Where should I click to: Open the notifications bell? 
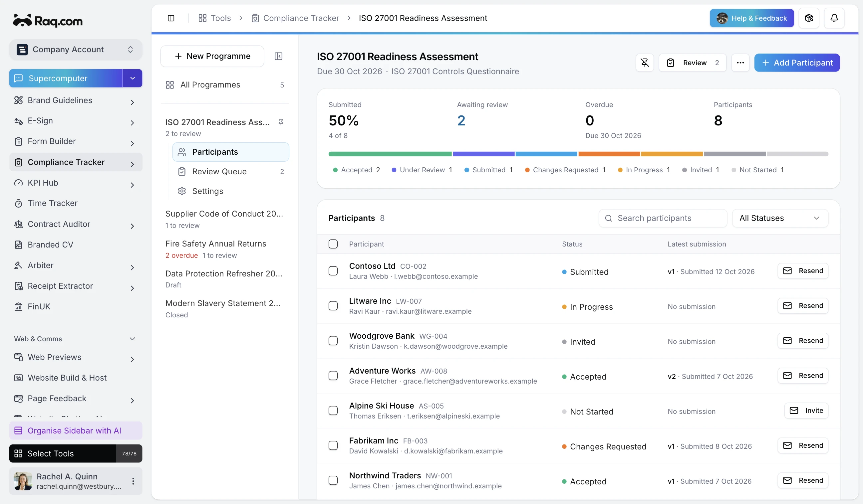[834, 18]
